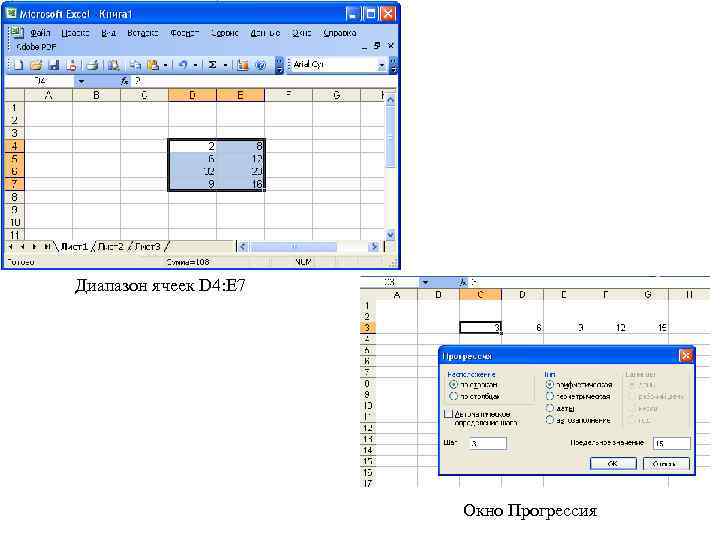Switch to the Лист3 sheet tab

pos(147,247)
